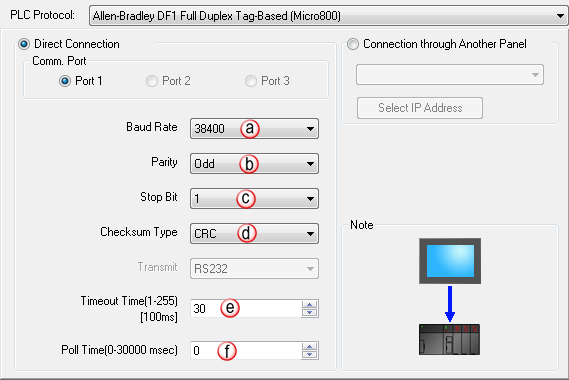The width and height of the screenshot is (569, 380).
Task: Increase Timeout Time with up arrow
Action: pyautogui.click(x=310, y=305)
